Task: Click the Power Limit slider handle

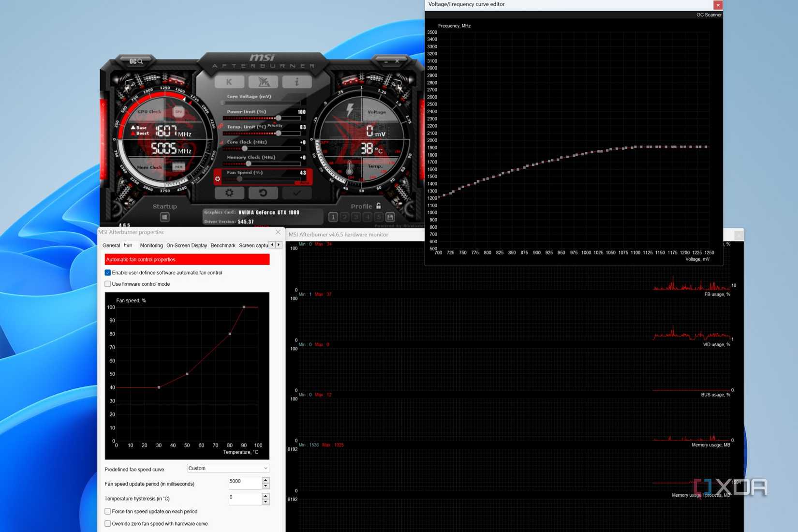Action: click(x=279, y=118)
